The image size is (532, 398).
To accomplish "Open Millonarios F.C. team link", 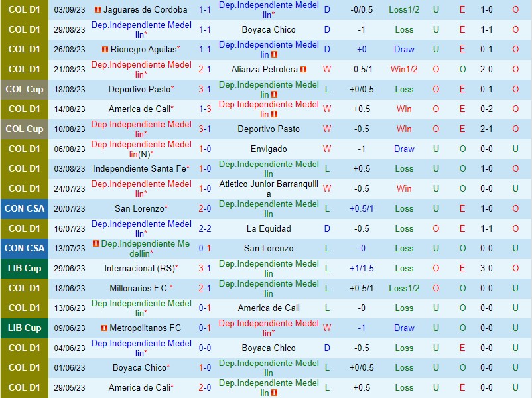I will (x=139, y=289).
